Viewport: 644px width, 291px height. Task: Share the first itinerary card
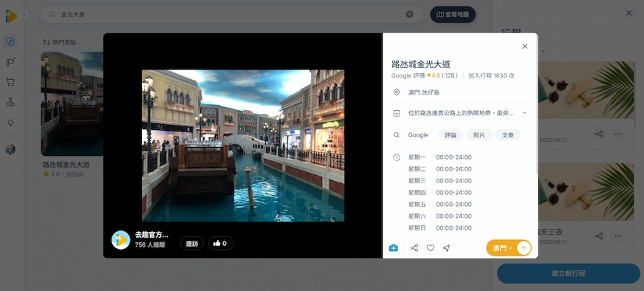pos(599,134)
